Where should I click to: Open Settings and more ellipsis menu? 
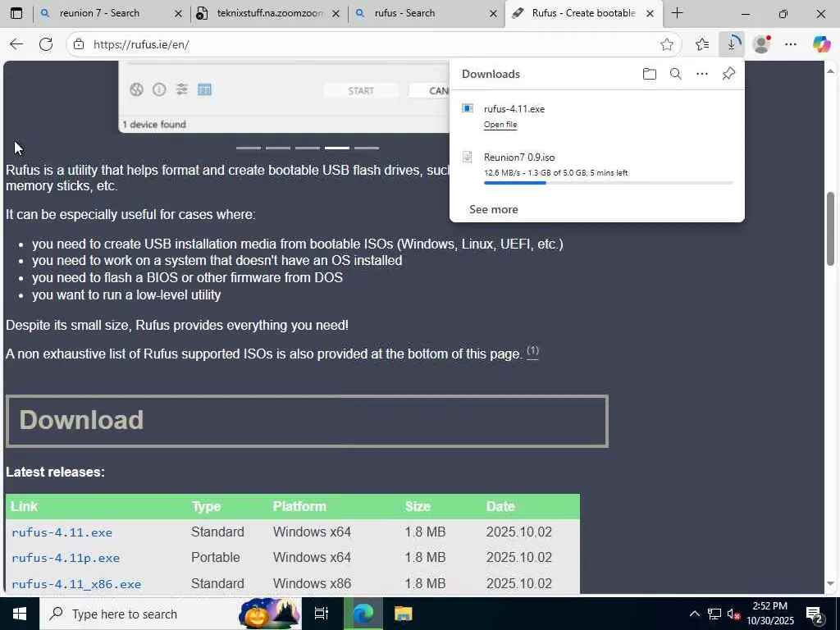click(x=791, y=44)
